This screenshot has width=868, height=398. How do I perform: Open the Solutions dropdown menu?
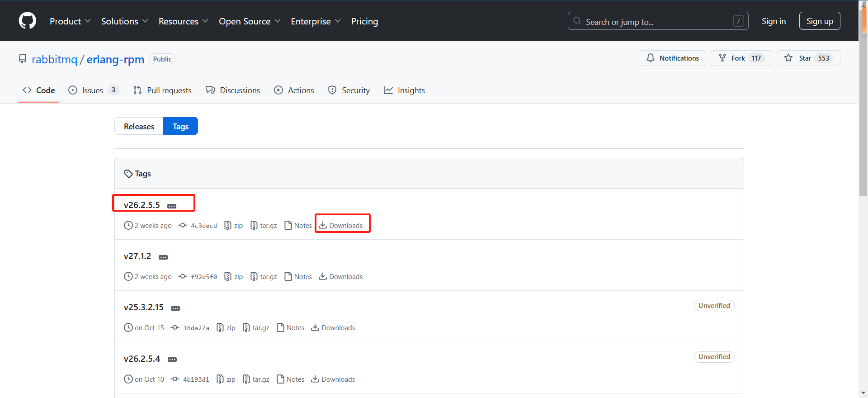124,21
